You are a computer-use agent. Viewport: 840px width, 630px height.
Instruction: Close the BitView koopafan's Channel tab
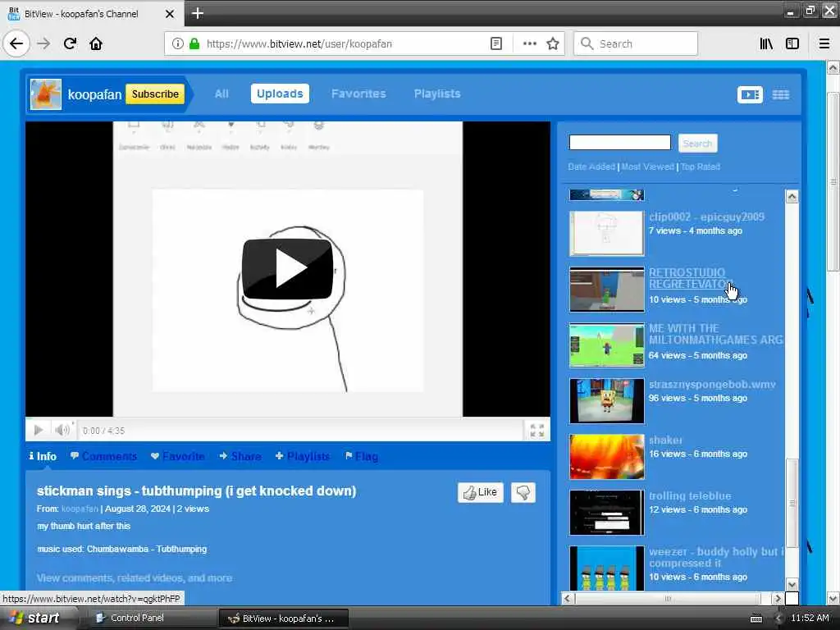coord(169,14)
